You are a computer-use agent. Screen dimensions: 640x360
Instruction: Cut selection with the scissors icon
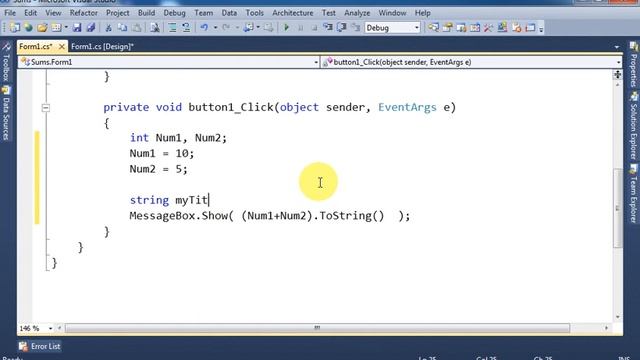[109, 28]
